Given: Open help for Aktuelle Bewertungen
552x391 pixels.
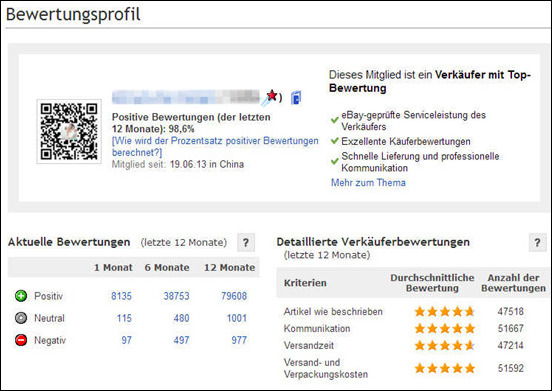Looking at the screenshot, I should click(x=246, y=242).
